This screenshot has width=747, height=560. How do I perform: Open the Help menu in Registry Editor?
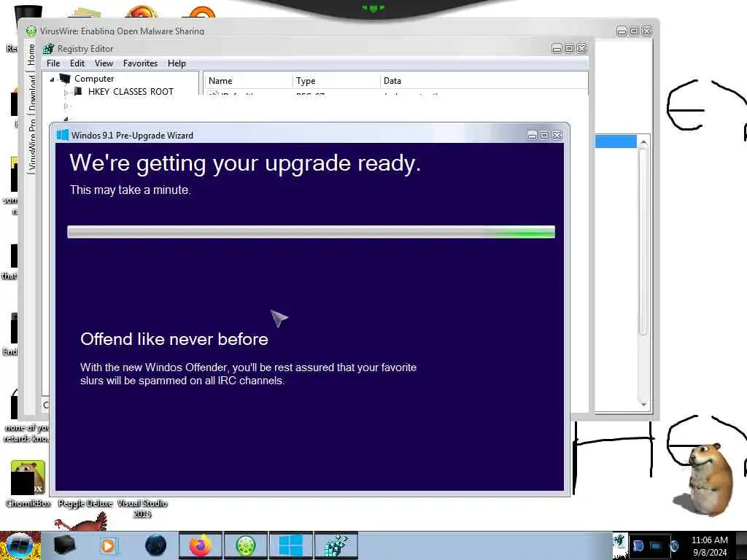click(177, 63)
